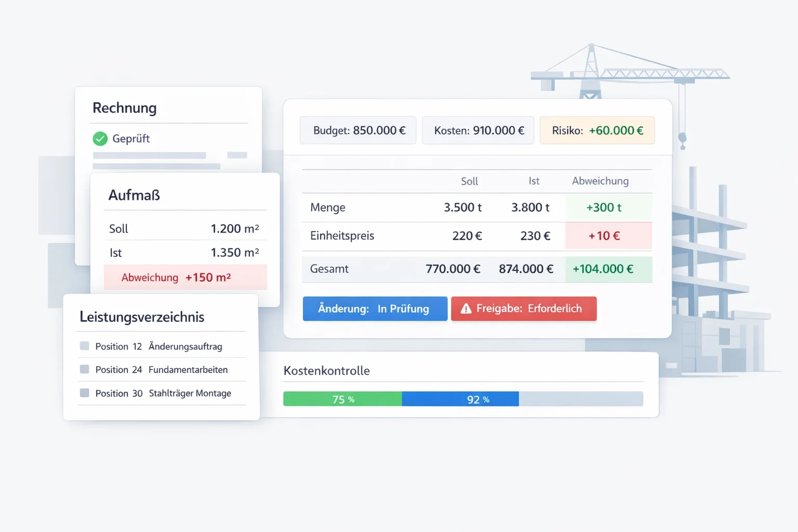This screenshot has width=798, height=532.
Task: Toggle the Position 12 Änderungsauftrag checkbox
Action: click(85, 346)
